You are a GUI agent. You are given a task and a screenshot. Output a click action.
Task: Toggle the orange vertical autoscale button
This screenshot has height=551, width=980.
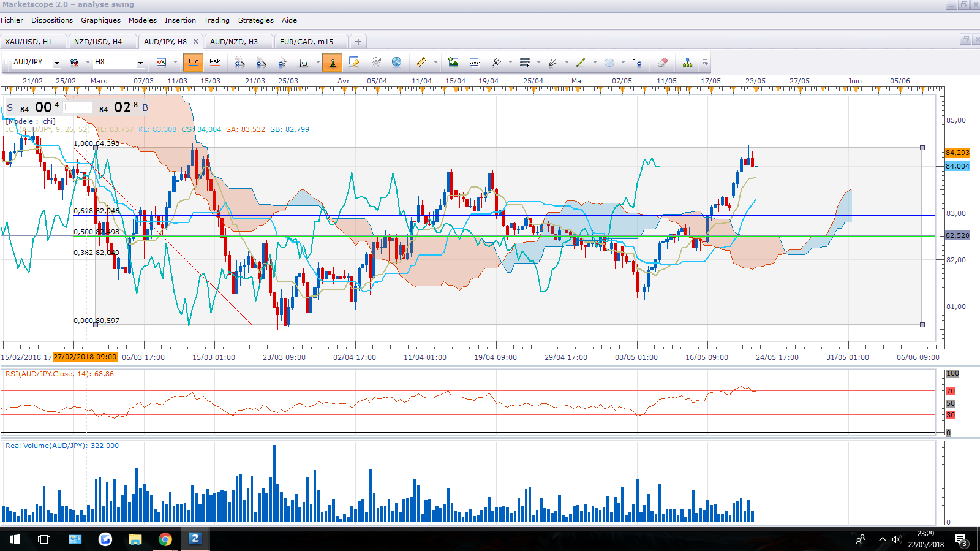(332, 63)
